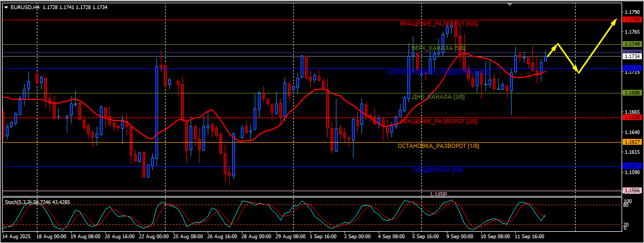Viewport: 644px width, 243px height.
Task: Click the green 1.1688 price tag
Action: tap(632, 93)
